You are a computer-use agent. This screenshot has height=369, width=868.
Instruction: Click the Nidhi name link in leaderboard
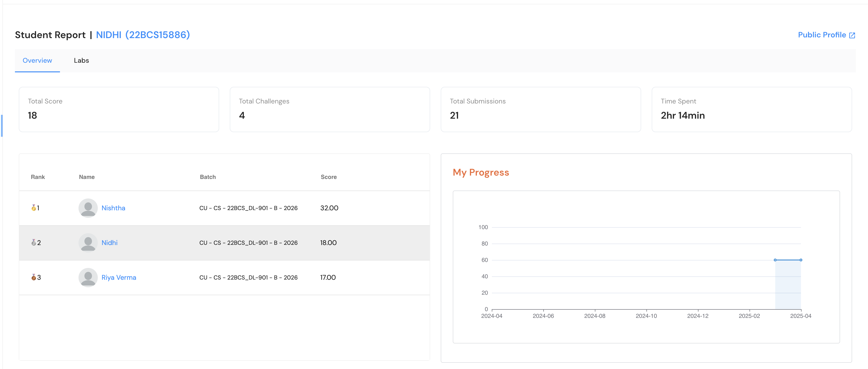(110, 243)
